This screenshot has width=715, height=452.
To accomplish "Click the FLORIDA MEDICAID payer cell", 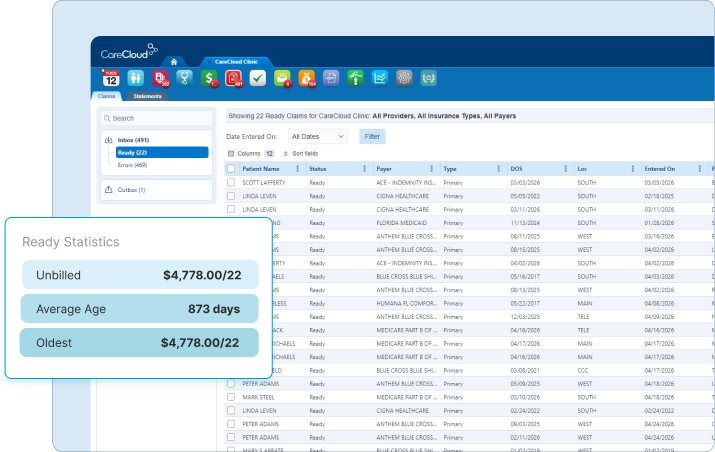I will [402, 223].
